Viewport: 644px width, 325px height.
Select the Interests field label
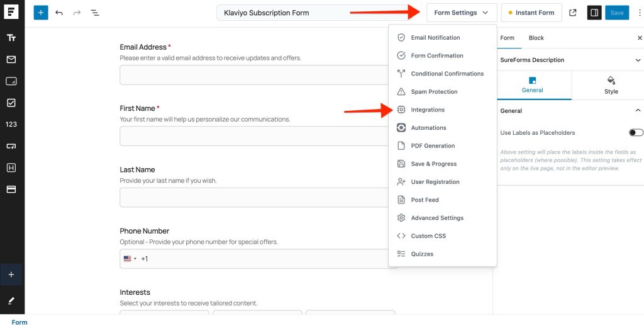click(135, 292)
